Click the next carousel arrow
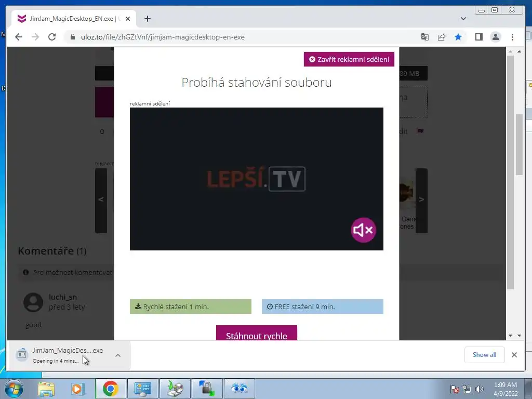The width and height of the screenshot is (532, 399). [421, 200]
